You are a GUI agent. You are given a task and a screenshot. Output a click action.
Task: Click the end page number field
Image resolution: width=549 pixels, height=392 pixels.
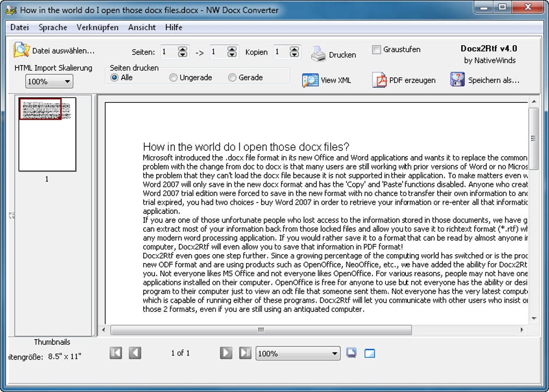tap(218, 52)
